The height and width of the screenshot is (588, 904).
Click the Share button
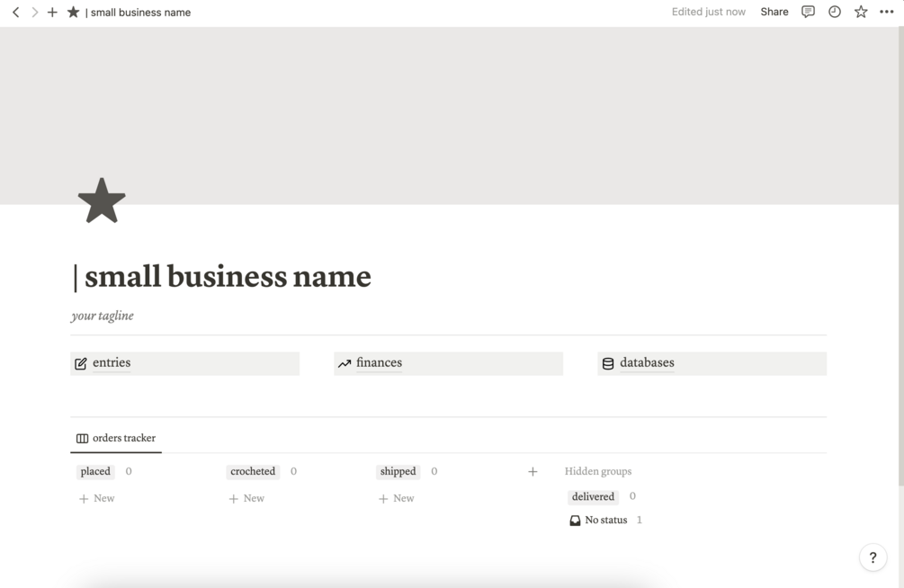pyautogui.click(x=774, y=12)
